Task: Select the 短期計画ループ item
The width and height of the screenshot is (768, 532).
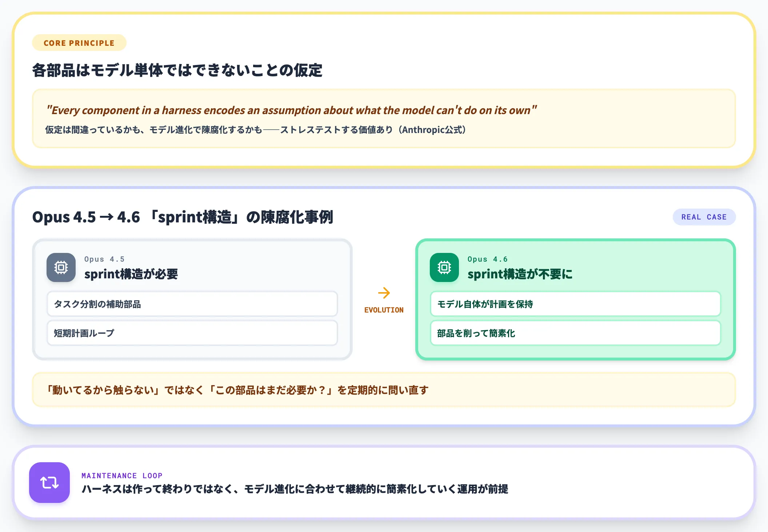Action: pos(192,333)
